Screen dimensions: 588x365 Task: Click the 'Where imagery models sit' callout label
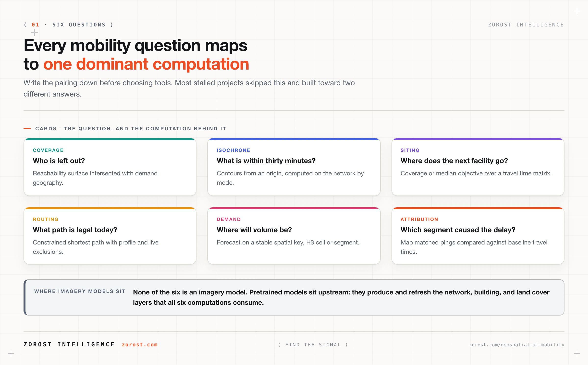click(x=80, y=291)
